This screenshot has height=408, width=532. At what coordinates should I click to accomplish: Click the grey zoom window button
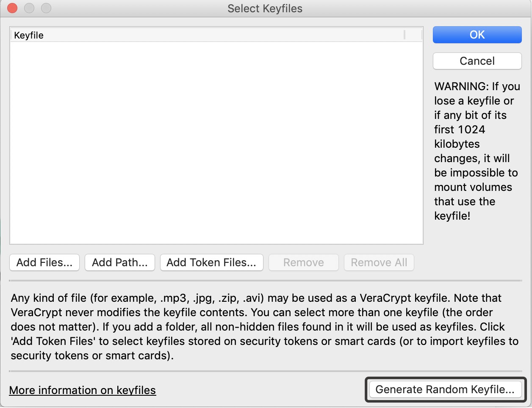click(x=46, y=8)
